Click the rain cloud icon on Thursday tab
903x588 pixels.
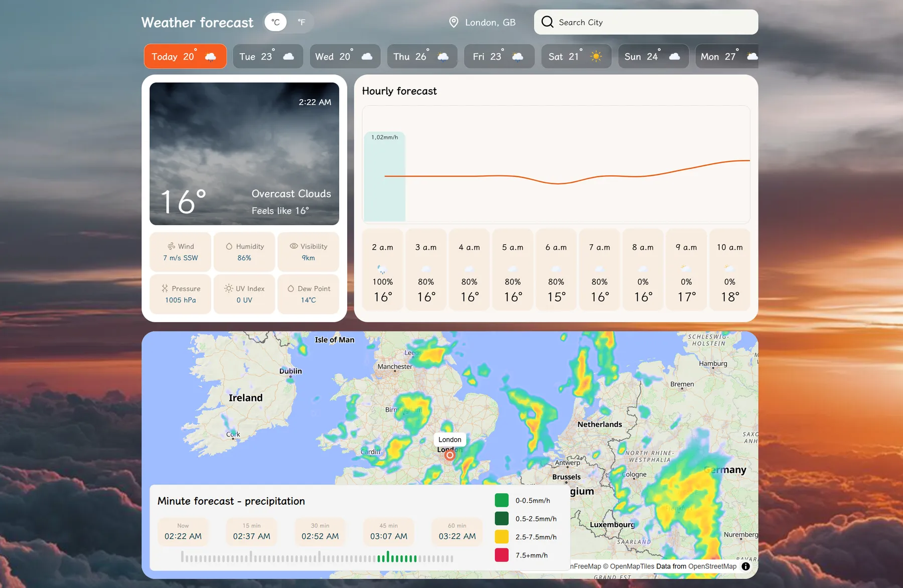point(443,57)
